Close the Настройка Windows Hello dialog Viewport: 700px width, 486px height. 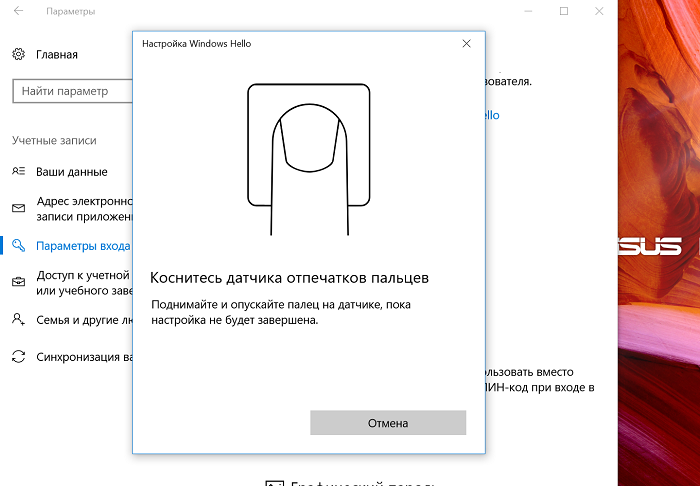tap(467, 44)
